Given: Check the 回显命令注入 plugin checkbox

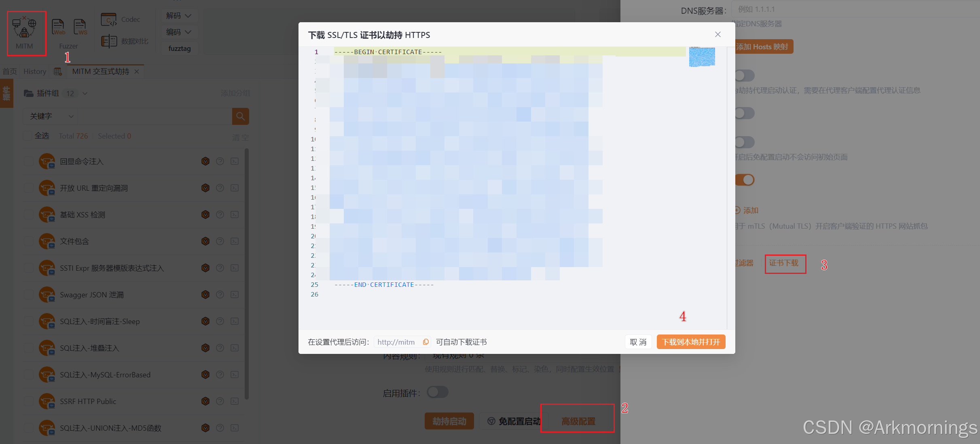Looking at the screenshot, I should coord(28,161).
